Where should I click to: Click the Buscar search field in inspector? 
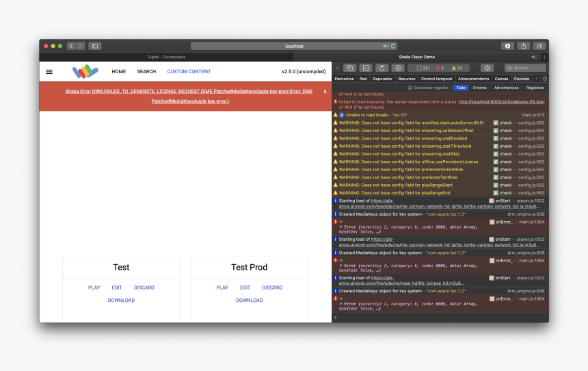(x=528, y=68)
